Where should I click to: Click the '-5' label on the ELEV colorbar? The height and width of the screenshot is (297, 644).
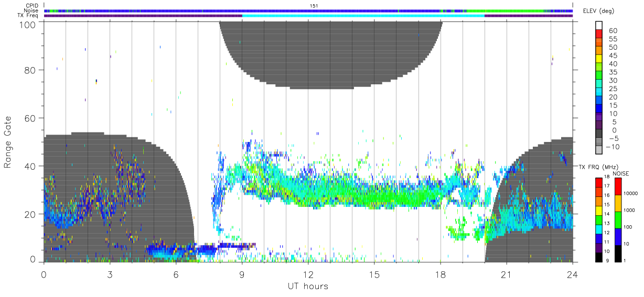click(613, 139)
